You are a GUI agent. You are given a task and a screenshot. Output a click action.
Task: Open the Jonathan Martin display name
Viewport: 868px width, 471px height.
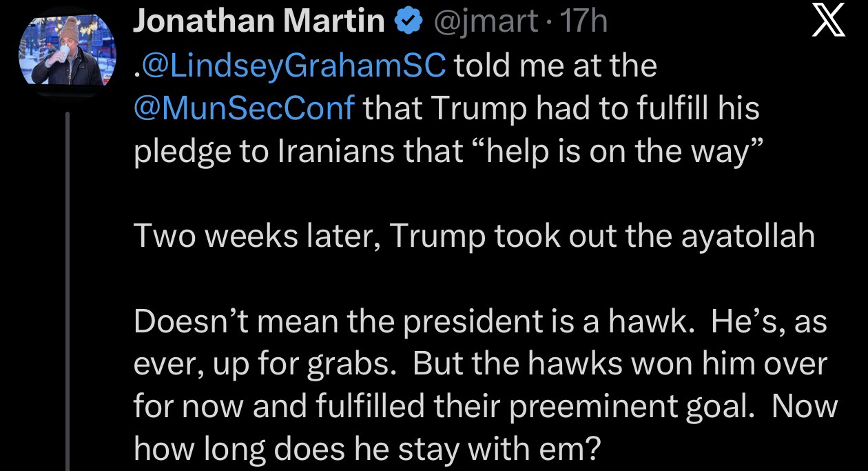(258, 22)
